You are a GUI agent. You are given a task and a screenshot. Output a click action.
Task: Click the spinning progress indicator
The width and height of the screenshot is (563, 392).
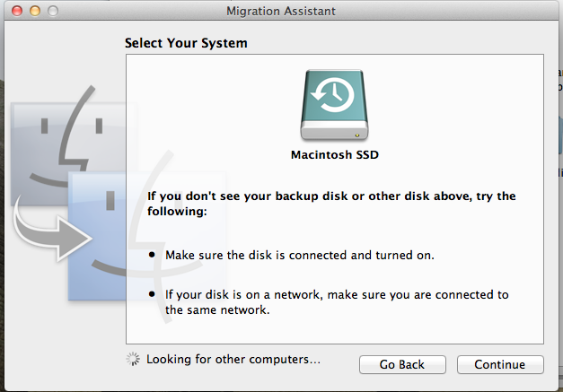[x=134, y=360]
